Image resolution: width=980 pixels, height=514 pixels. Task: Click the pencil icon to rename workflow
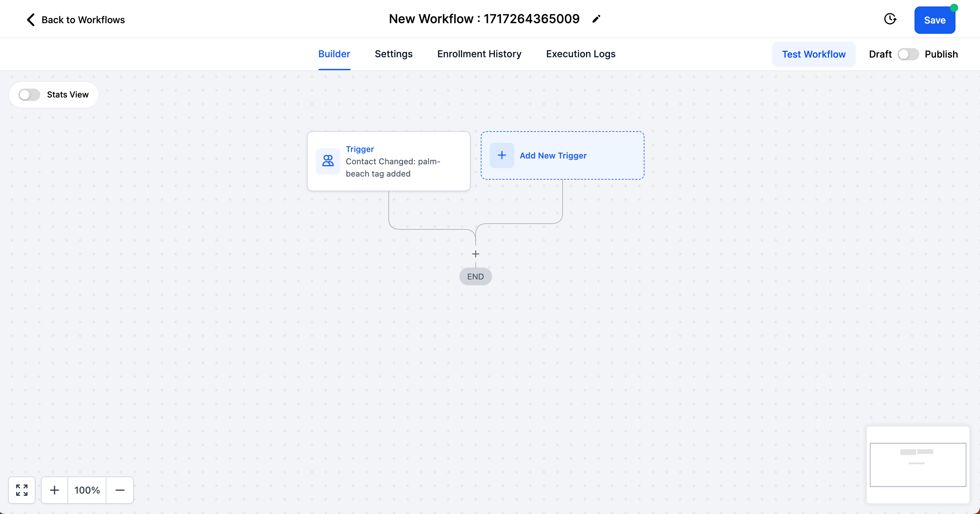(596, 19)
